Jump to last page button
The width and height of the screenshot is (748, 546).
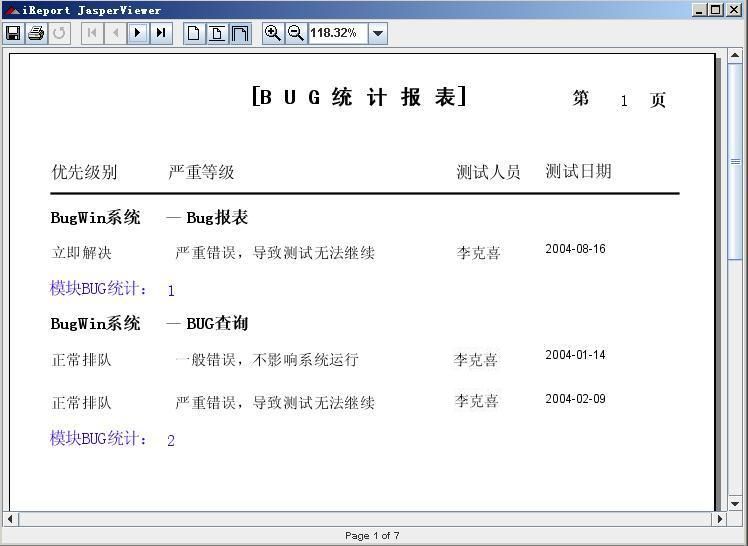tap(161, 33)
